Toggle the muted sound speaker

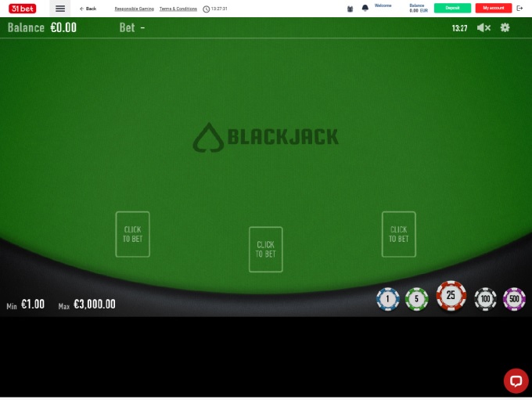pos(483,28)
